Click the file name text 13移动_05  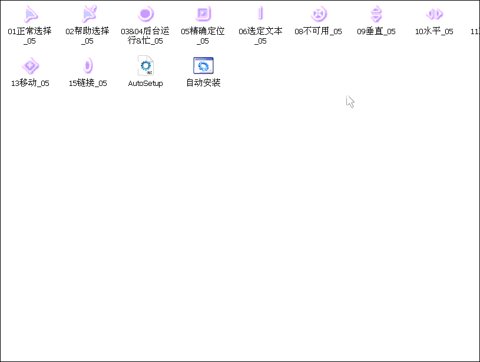tap(30, 83)
